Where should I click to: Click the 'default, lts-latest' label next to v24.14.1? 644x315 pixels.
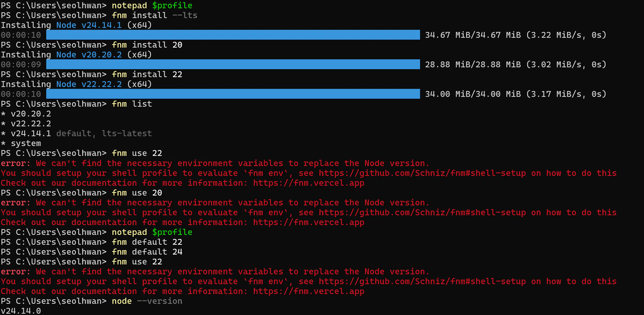(x=104, y=133)
